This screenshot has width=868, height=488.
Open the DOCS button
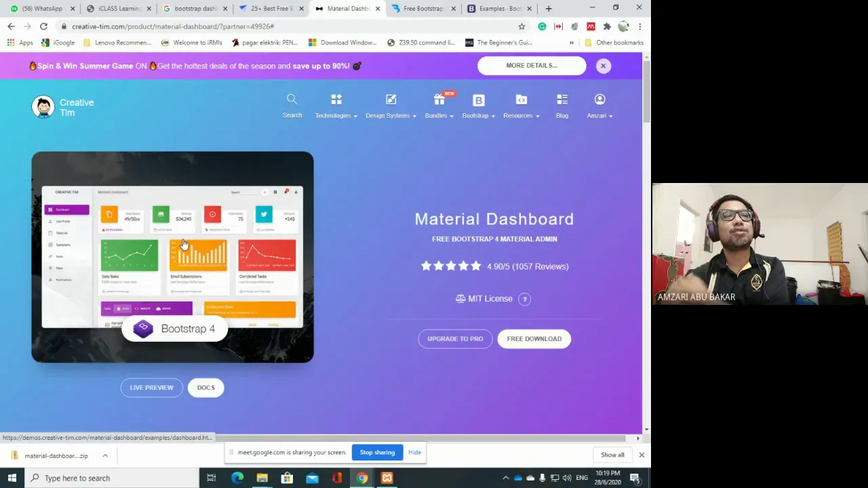click(205, 388)
